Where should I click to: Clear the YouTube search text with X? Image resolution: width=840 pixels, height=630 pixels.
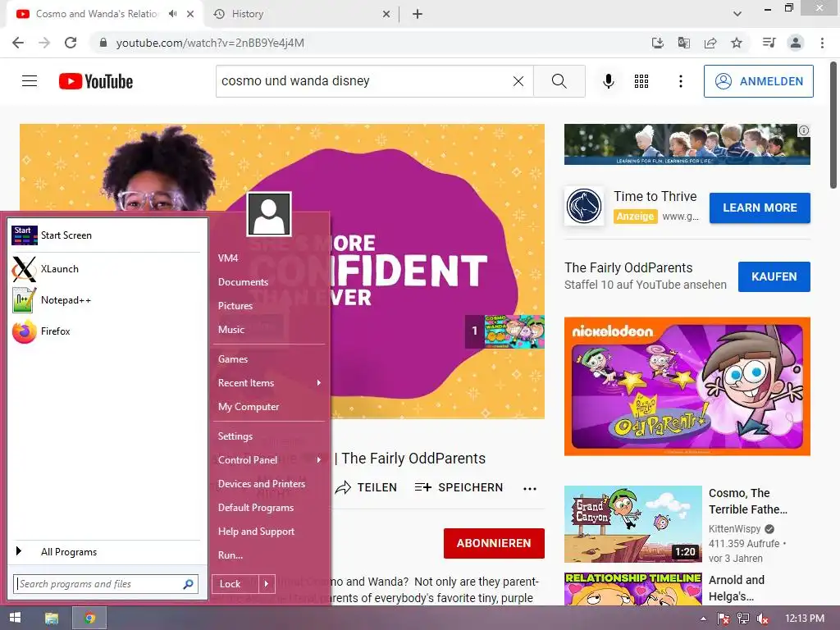pos(518,81)
